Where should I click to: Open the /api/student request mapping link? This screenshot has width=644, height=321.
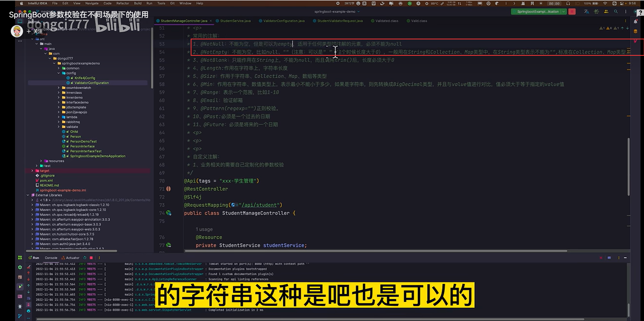point(259,205)
